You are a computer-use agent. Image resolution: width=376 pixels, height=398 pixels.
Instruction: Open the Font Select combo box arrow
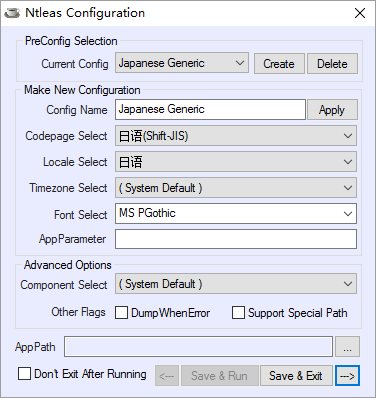click(348, 214)
